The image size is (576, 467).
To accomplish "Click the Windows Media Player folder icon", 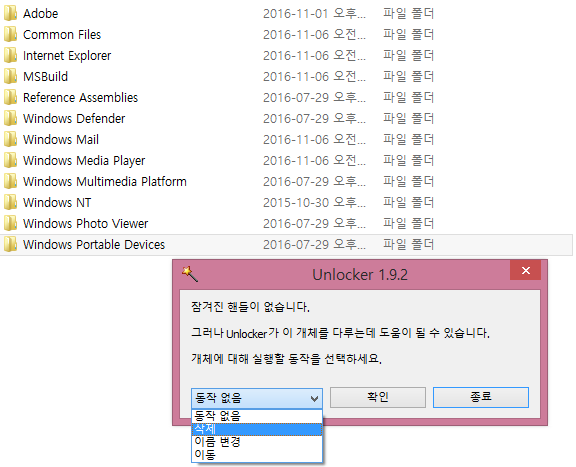I will pos(10,161).
